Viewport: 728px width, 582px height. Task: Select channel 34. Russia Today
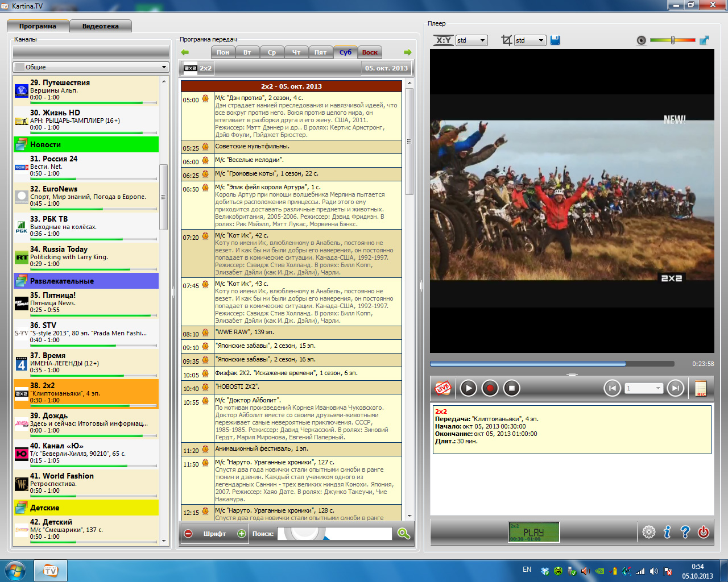86,256
